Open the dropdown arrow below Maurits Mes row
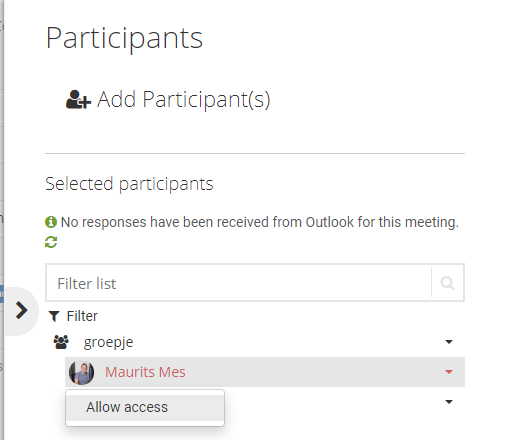505x440 pixels. [x=449, y=402]
